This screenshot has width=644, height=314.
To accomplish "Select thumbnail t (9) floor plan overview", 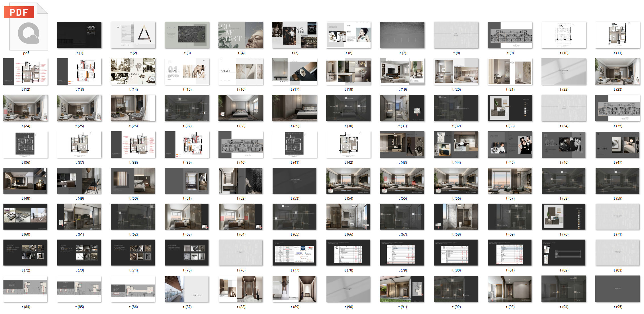I will (510, 35).
